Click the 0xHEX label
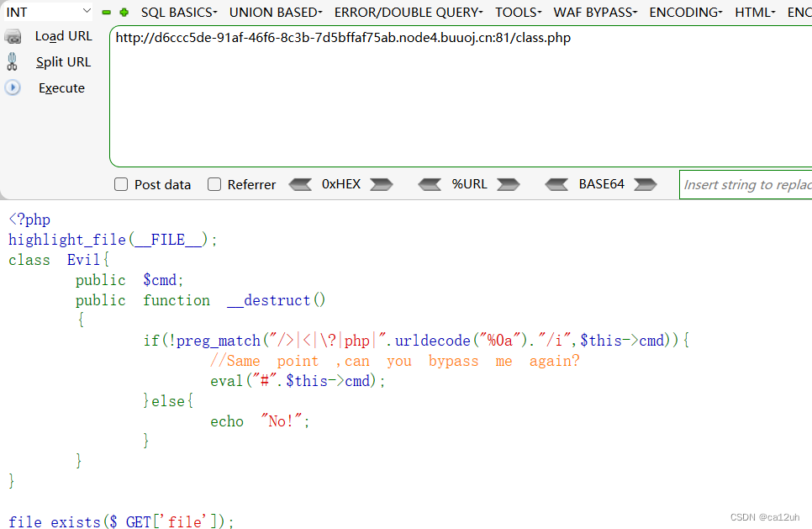 coord(341,184)
